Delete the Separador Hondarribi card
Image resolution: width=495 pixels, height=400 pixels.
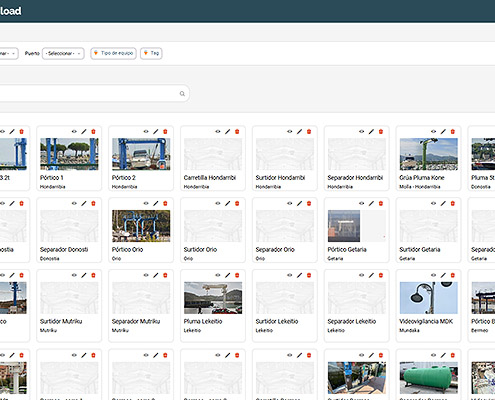pos(381,132)
